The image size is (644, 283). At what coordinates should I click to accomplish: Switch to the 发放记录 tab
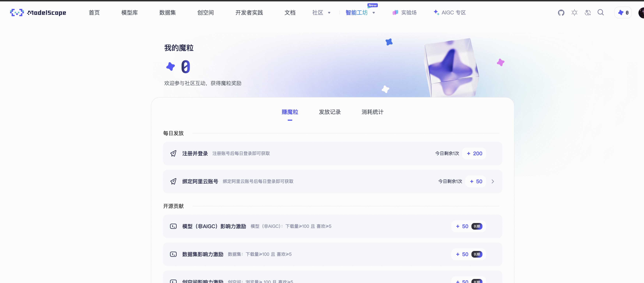(330, 112)
